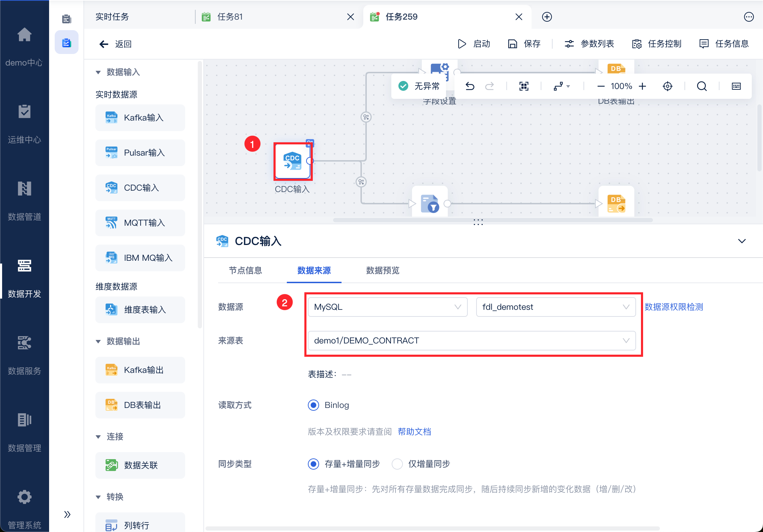Select the CDC输入 node on canvas
This screenshot has width=763, height=532.
click(x=292, y=162)
